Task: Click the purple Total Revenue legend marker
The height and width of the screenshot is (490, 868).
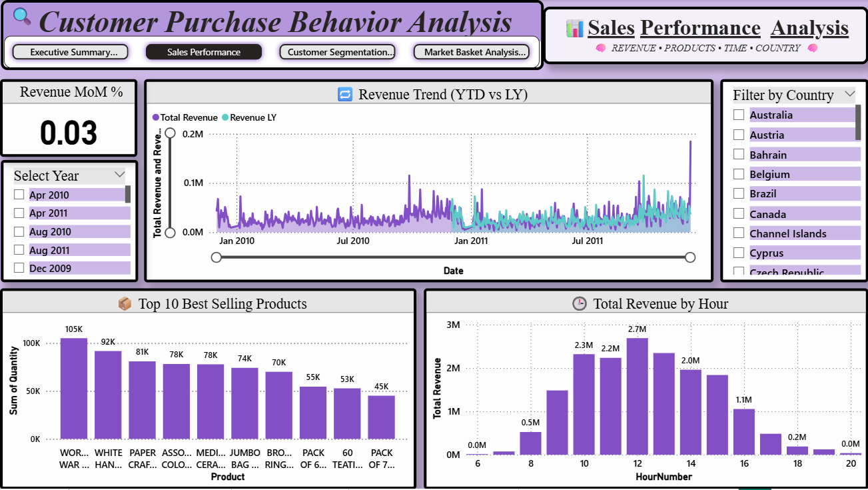Action: [156, 117]
